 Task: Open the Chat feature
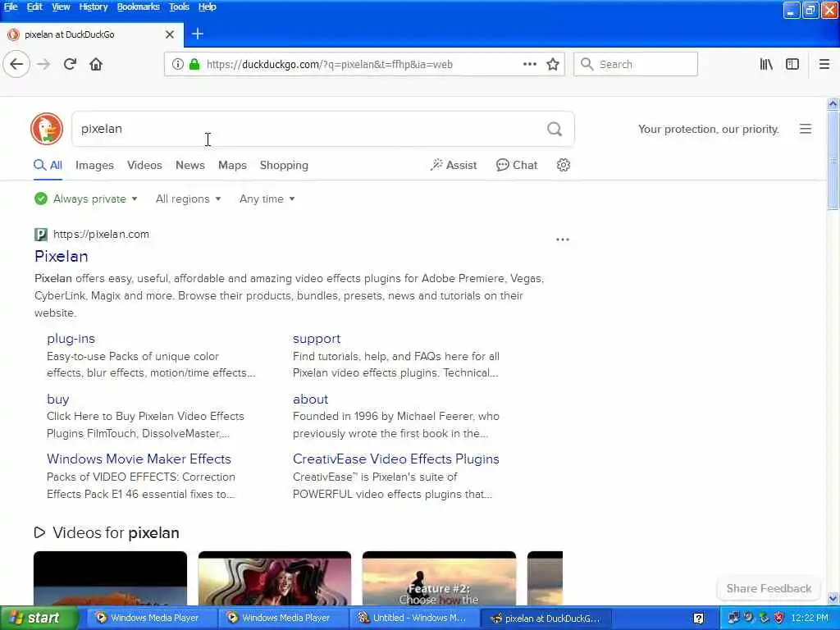click(517, 165)
